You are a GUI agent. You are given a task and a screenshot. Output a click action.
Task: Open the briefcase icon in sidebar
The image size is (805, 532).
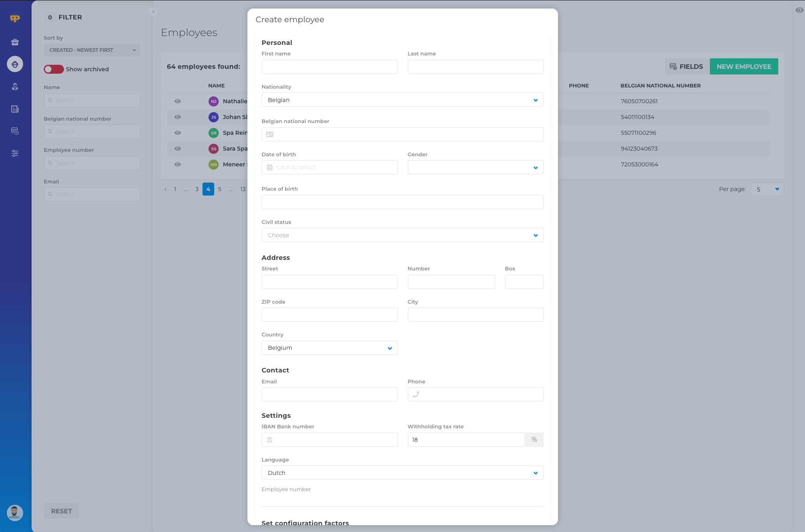15,42
